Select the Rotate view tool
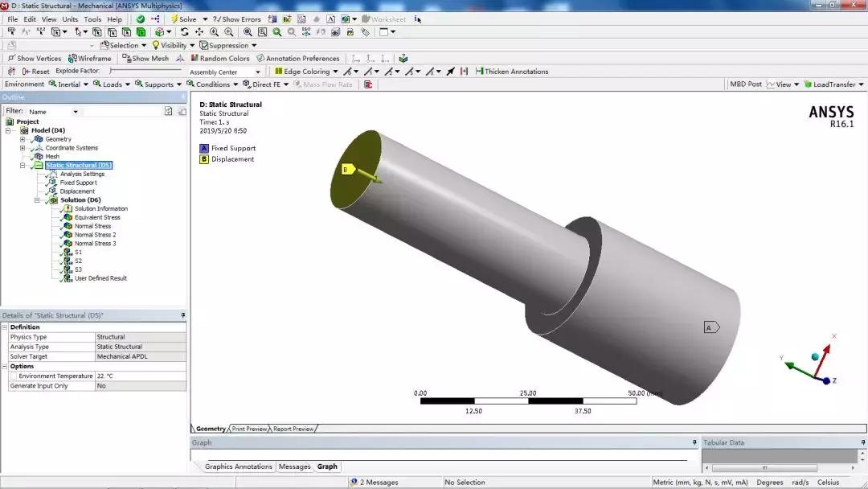Screen dimensions: 868x489 (184, 32)
